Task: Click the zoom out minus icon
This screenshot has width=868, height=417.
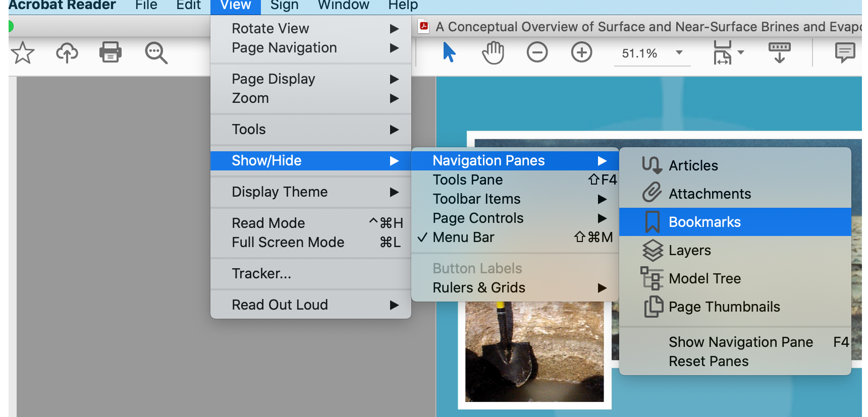Action: [x=537, y=52]
